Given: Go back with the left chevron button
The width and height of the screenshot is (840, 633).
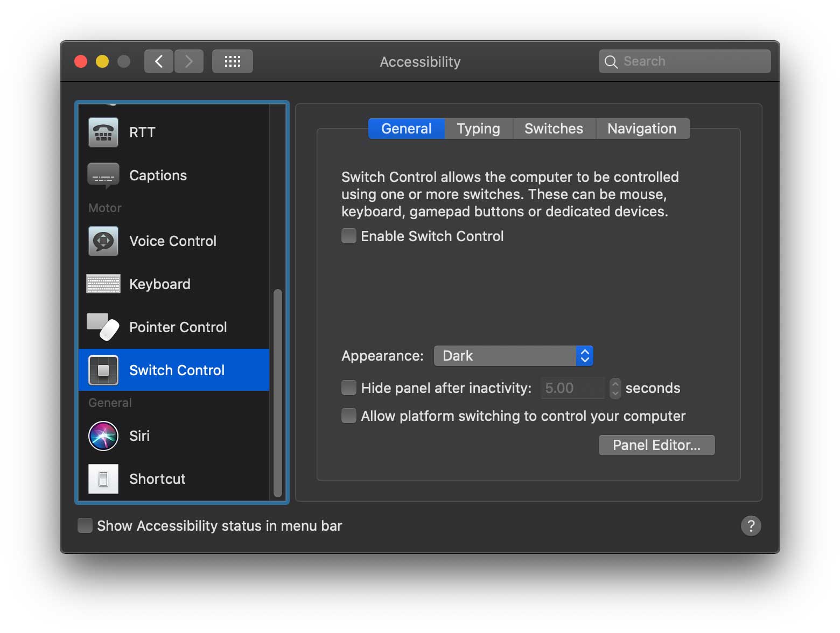Looking at the screenshot, I should tap(159, 61).
